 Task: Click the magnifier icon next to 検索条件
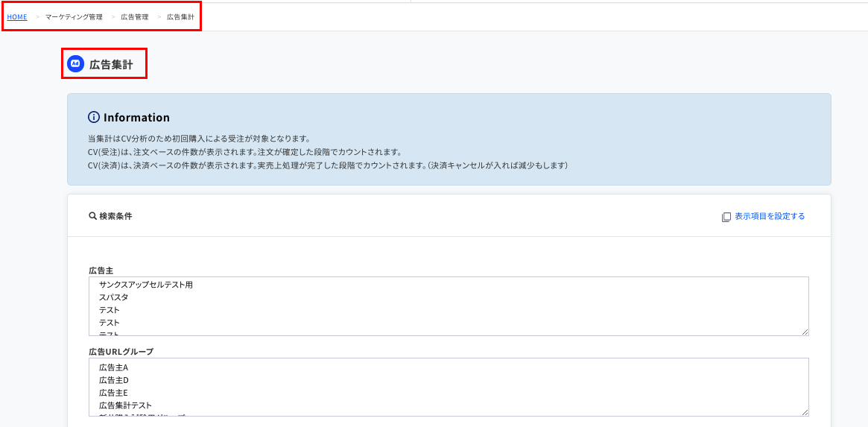click(92, 216)
